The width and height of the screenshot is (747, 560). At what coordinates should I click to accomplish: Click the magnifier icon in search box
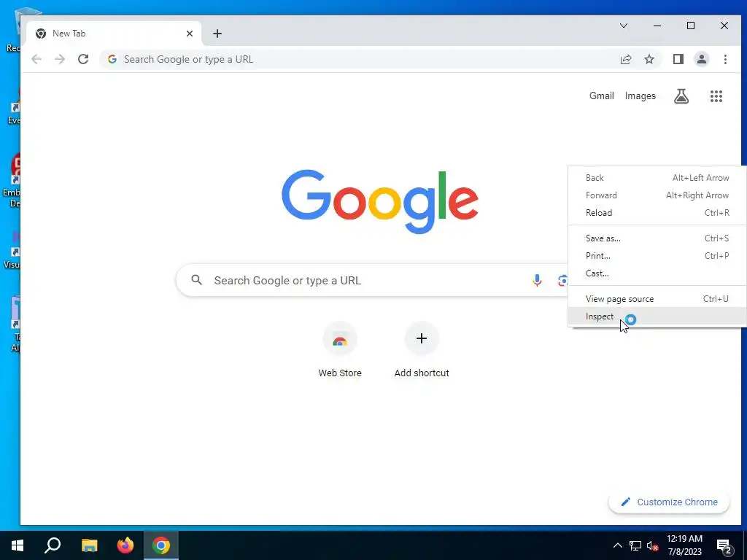[x=197, y=280]
